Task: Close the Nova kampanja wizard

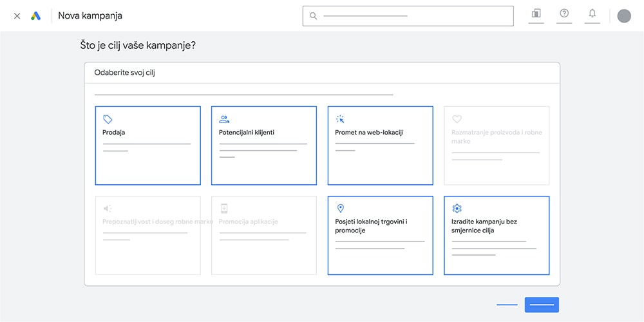Action: [x=17, y=15]
